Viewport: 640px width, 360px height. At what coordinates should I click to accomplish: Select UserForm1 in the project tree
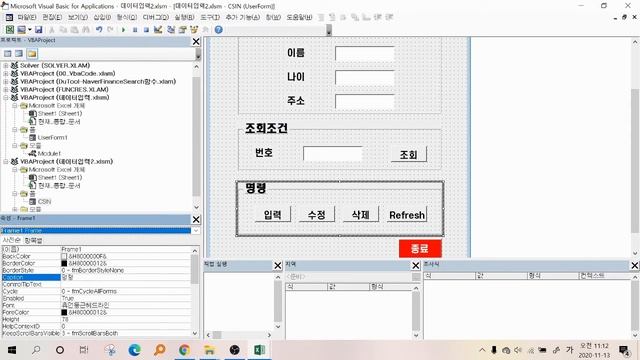click(x=52, y=138)
